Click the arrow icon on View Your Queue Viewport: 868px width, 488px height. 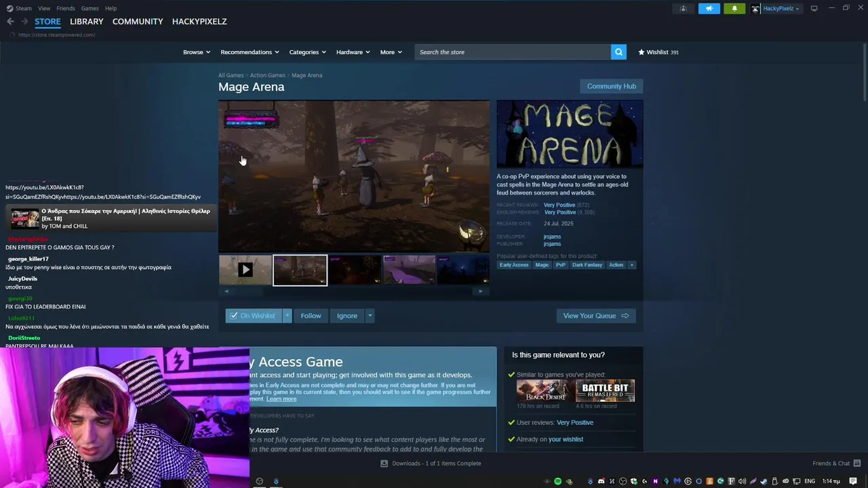tap(625, 316)
